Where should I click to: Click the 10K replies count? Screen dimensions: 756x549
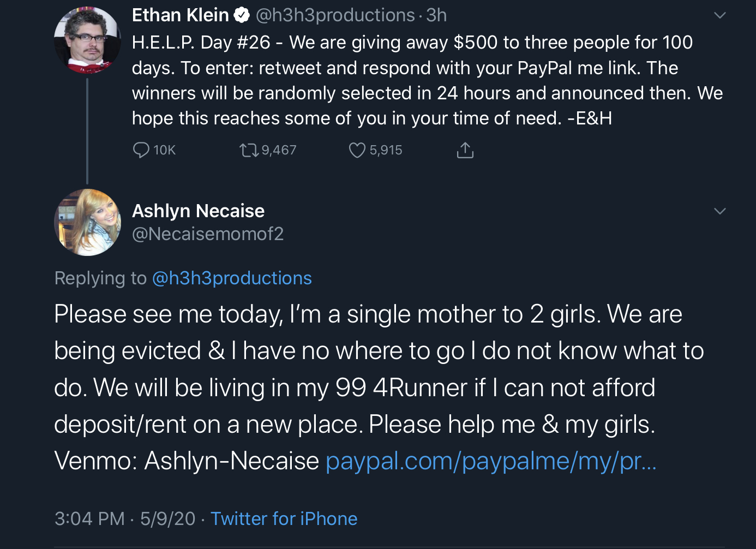click(x=164, y=150)
